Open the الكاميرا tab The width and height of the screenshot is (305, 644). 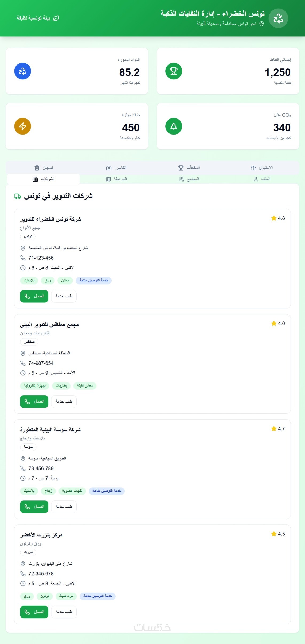click(116, 168)
